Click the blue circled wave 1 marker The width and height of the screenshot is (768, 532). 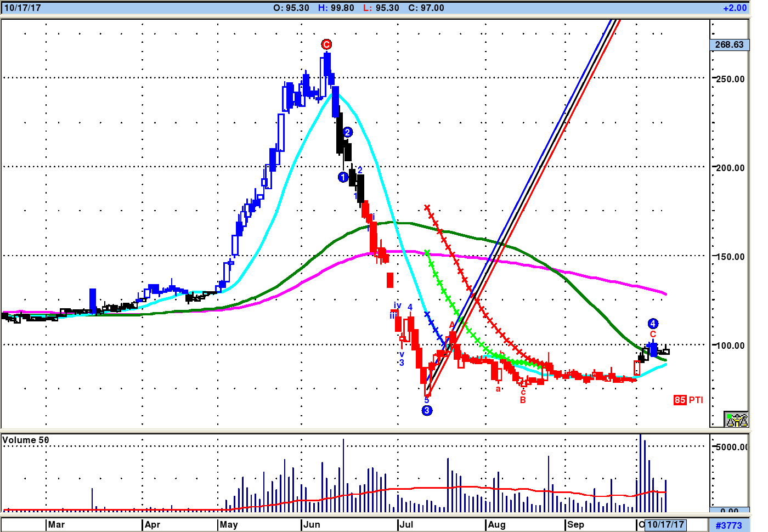click(343, 177)
